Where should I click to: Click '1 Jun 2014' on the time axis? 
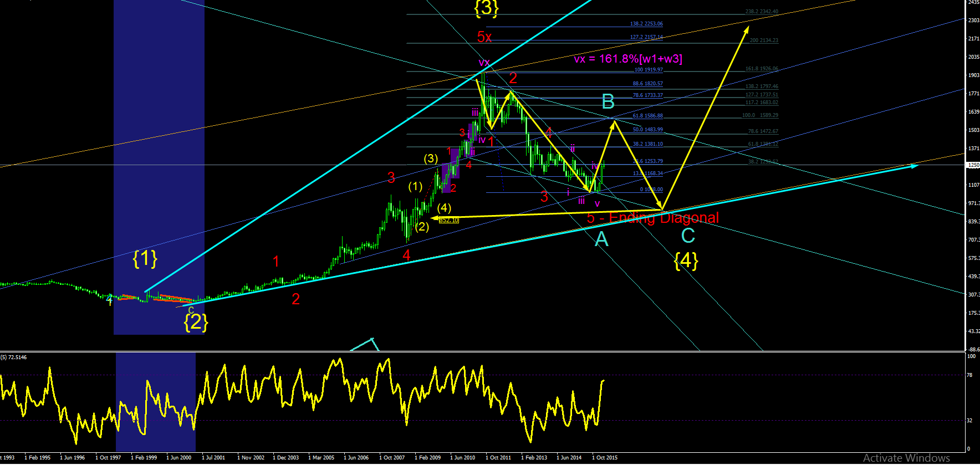pyautogui.click(x=569, y=458)
